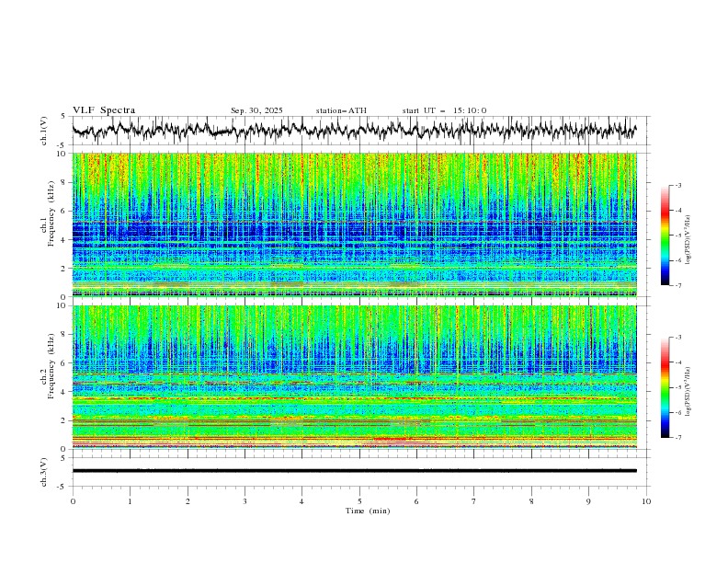Click the ch.1 PSD color bar

tap(665, 235)
